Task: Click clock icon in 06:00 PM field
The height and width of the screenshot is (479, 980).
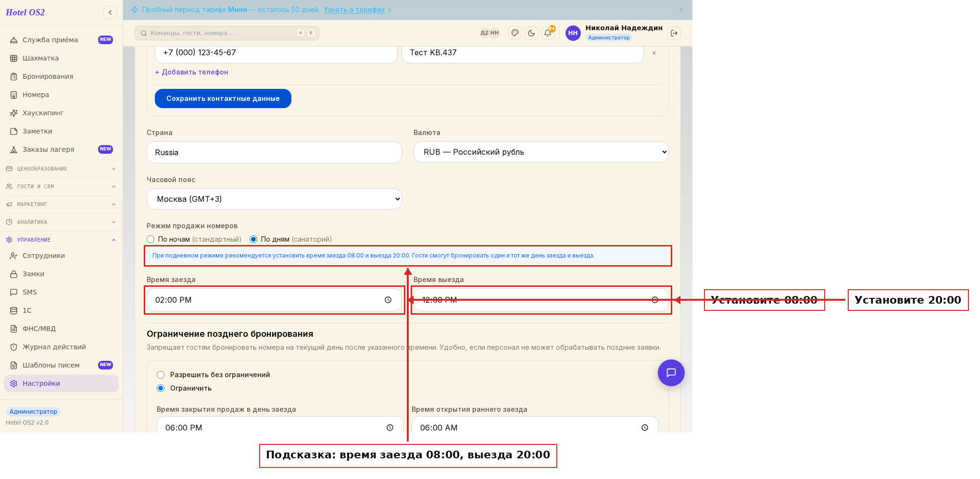Action: pos(390,428)
